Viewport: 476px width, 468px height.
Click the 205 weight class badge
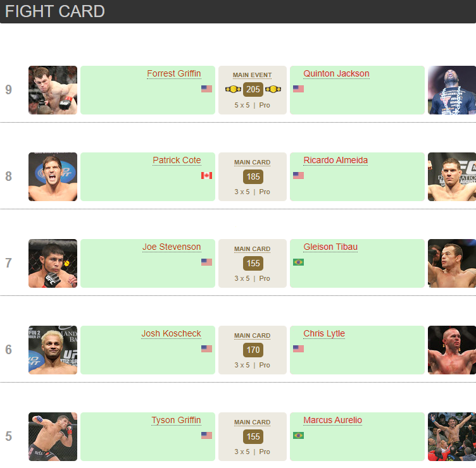253,90
